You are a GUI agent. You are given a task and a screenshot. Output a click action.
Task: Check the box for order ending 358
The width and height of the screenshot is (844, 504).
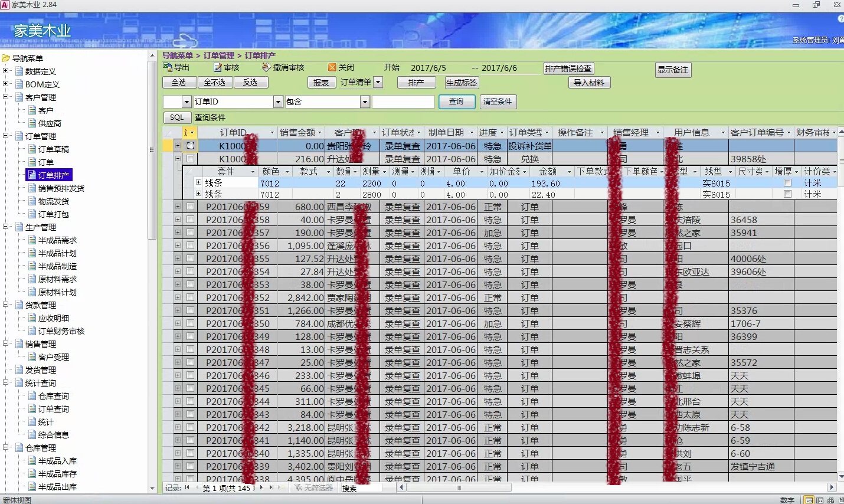(x=190, y=220)
